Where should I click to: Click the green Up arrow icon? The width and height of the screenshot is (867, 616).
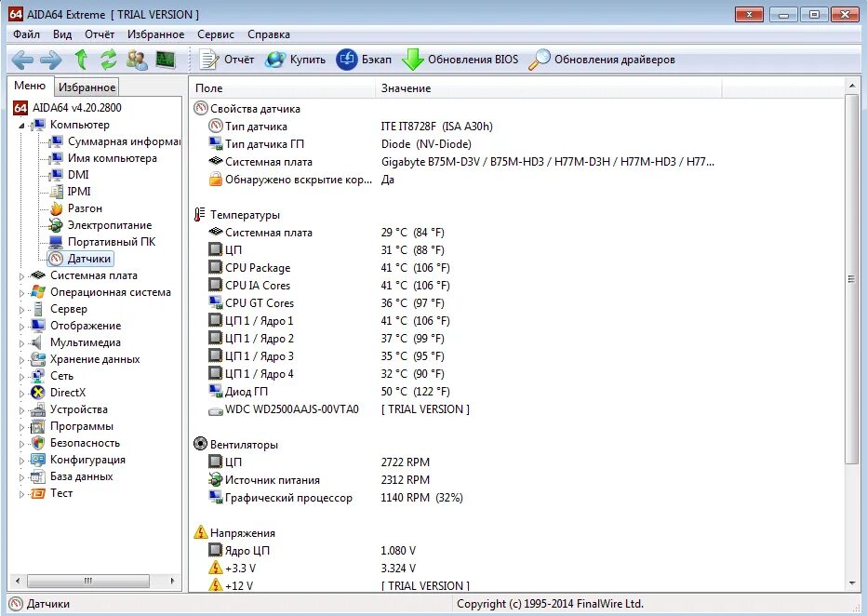pyautogui.click(x=81, y=60)
